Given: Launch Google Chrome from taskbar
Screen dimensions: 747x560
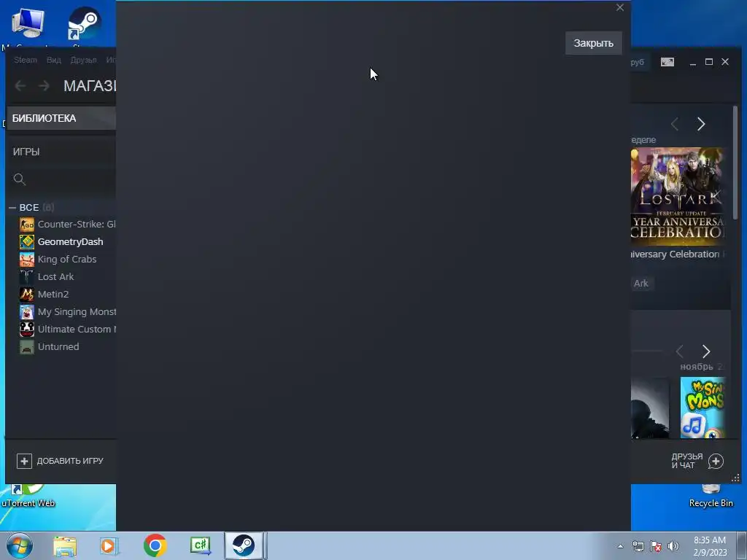Looking at the screenshot, I should 155,545.
